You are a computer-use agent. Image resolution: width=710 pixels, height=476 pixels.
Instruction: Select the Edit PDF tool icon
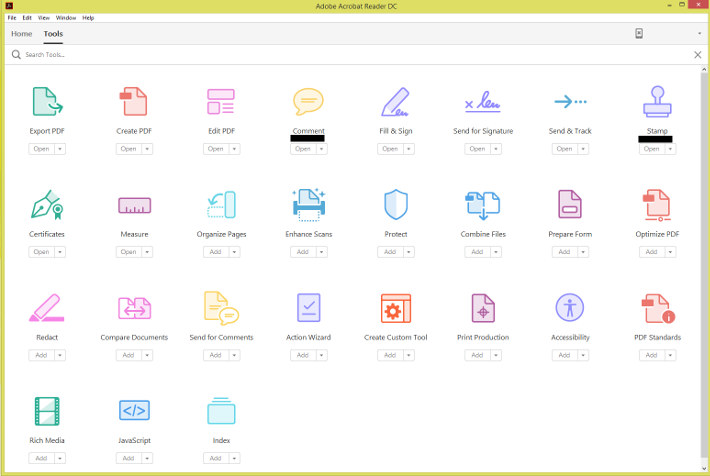pos(221,103)
